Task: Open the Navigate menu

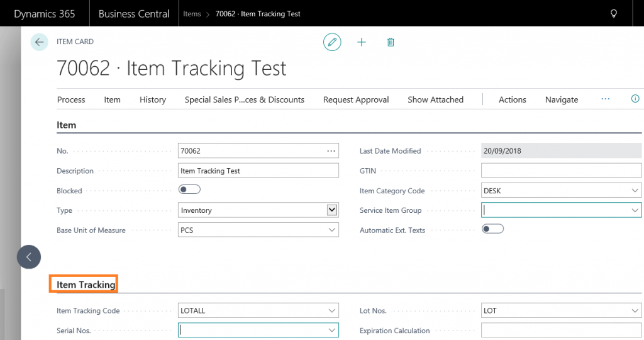Action: [561, 99]
